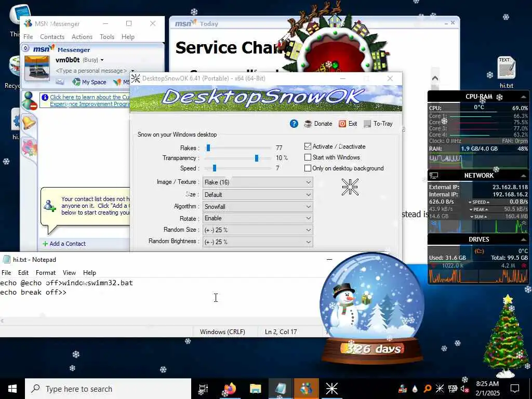Open the Algorithm dropdown showing Snowfall

[x=258, y=207]
